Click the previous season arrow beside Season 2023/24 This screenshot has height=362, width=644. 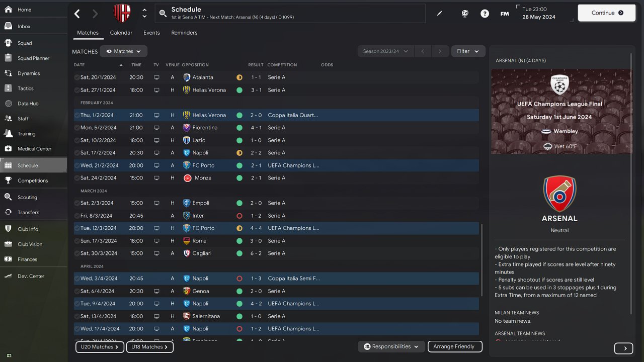click(x=423, y=51)
